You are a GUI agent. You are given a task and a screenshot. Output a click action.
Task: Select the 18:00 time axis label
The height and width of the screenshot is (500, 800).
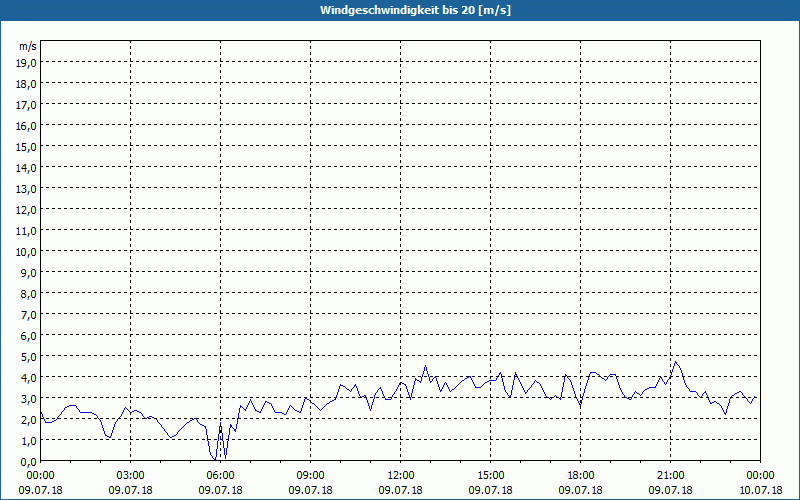coord(581,476)
